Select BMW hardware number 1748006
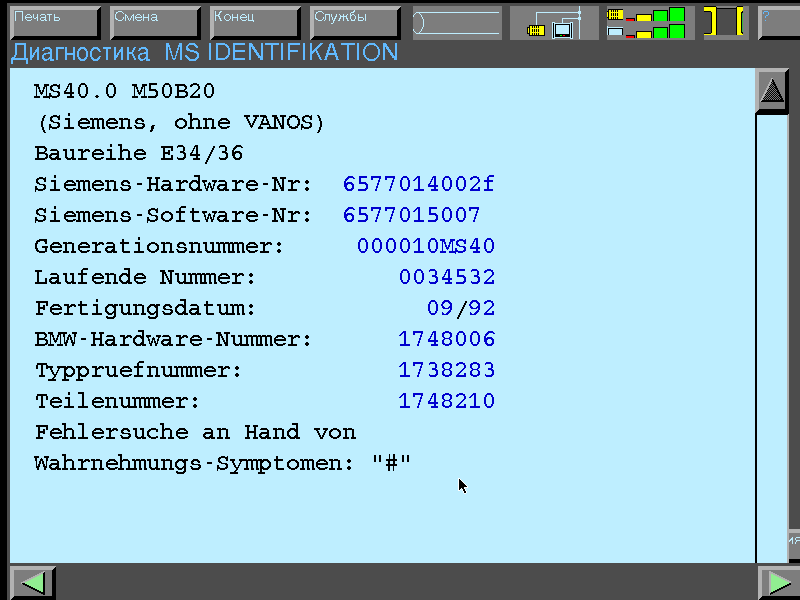The height and width of the screenshot is (600, 800). tap(447, 339)
